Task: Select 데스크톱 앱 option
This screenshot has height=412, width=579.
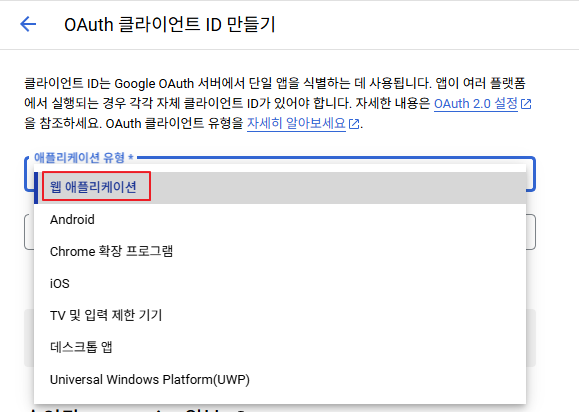Action: 280,347
